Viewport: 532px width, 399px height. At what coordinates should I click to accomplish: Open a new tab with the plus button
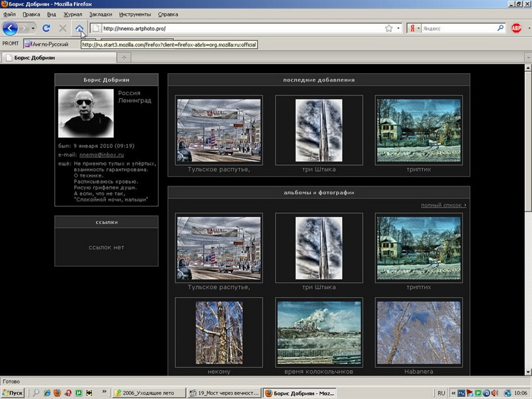tap(124, 57)
